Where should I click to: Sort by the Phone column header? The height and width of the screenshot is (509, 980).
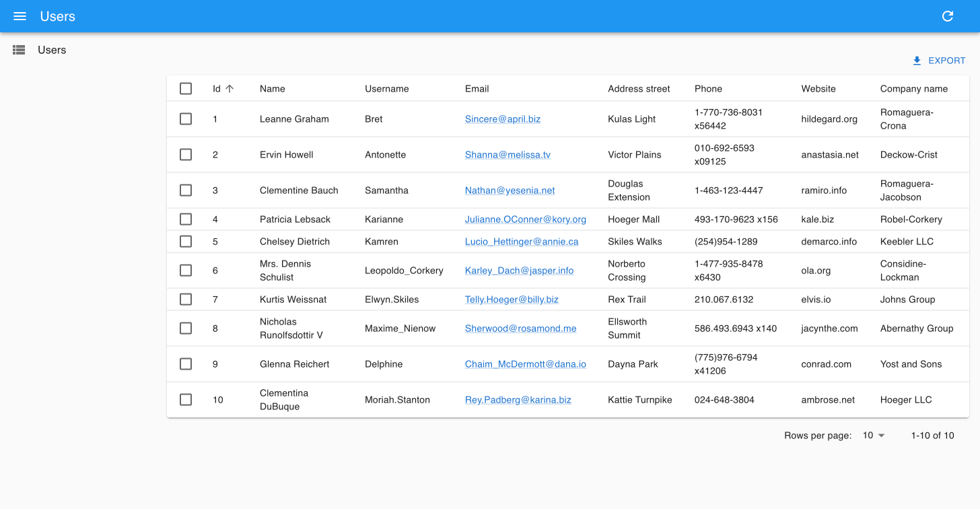[708, 88]
